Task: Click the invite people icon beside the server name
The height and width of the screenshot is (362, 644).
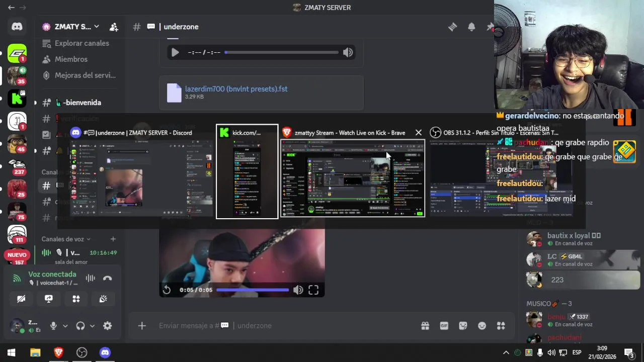Action: [x=114, y=27]
